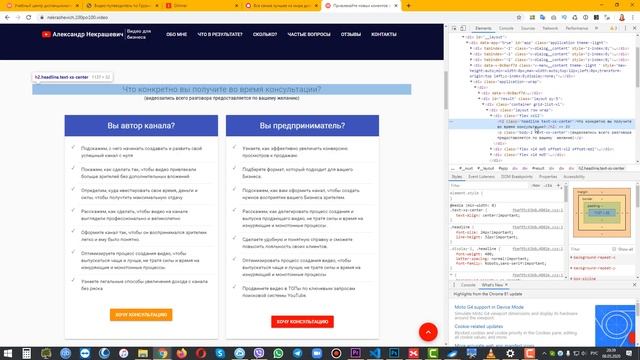This screenshot has width=640, height=360.
Task: Go to ОБО МНЕ in site navigation
Action: coord(176,34)
